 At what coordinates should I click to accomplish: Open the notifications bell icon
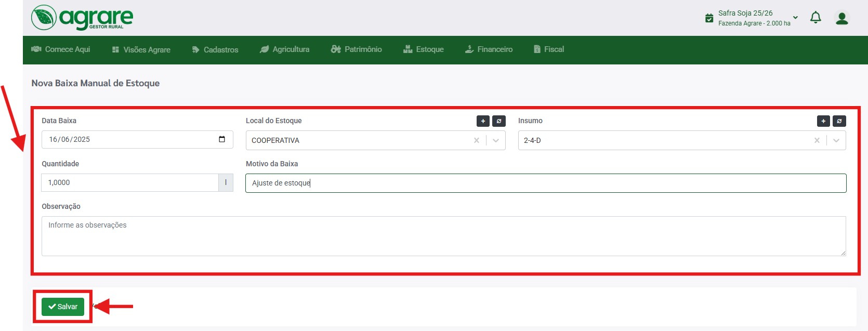[x=816, y=18]
